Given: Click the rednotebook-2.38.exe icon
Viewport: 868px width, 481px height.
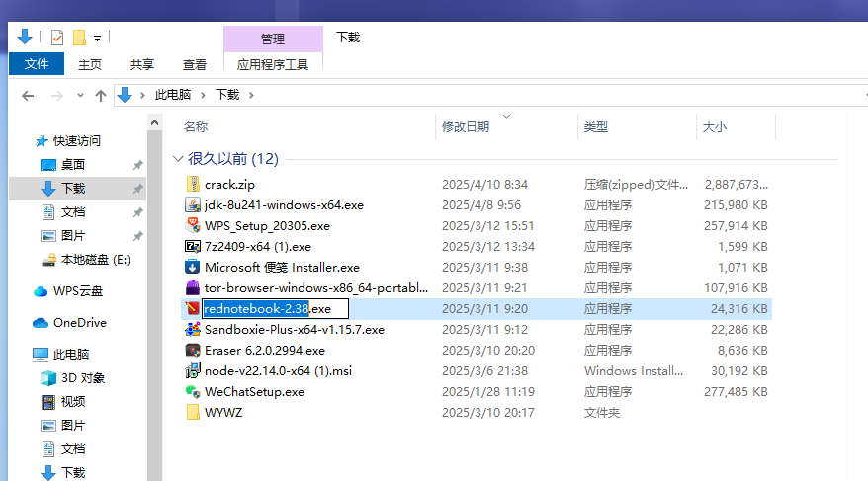Looking at the screenshot, I should (193, 308).
